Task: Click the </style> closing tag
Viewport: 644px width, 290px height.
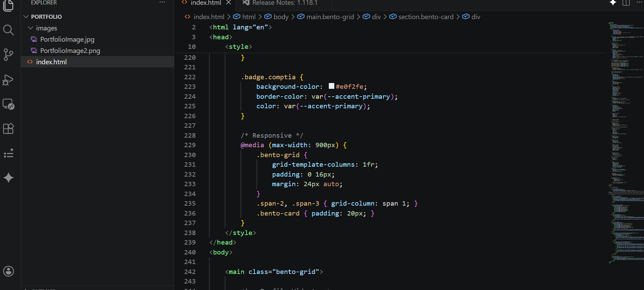Action: 240,233
